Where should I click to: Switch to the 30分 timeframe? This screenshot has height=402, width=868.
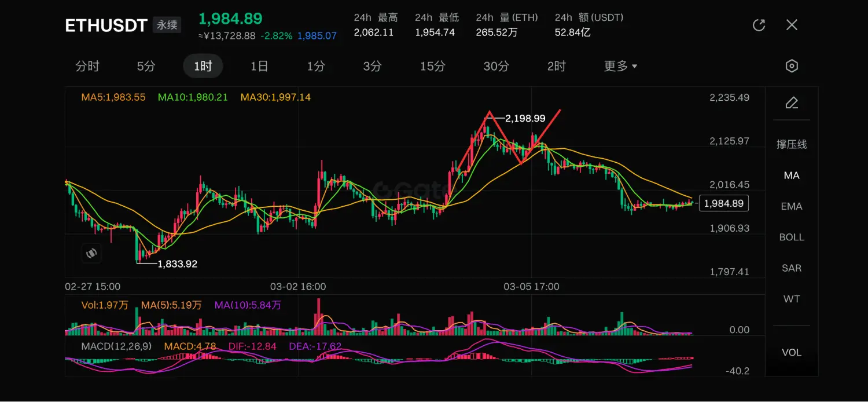496,66
